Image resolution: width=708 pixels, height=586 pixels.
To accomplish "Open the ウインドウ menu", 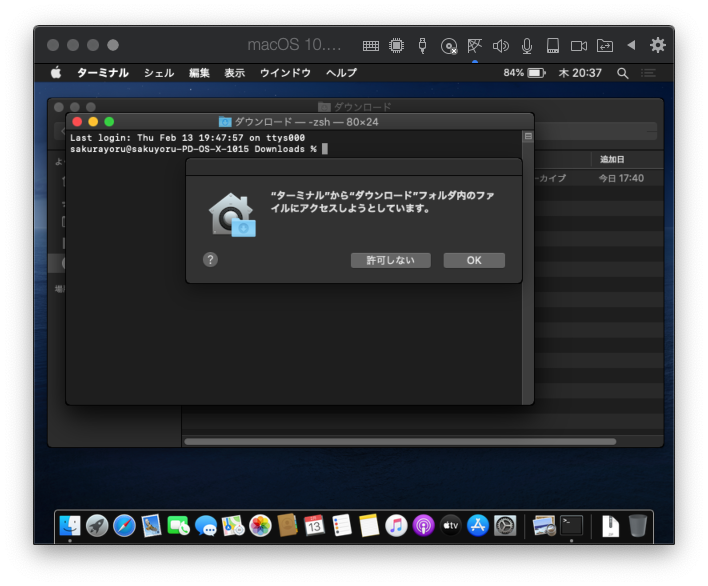I will (285, 73).
